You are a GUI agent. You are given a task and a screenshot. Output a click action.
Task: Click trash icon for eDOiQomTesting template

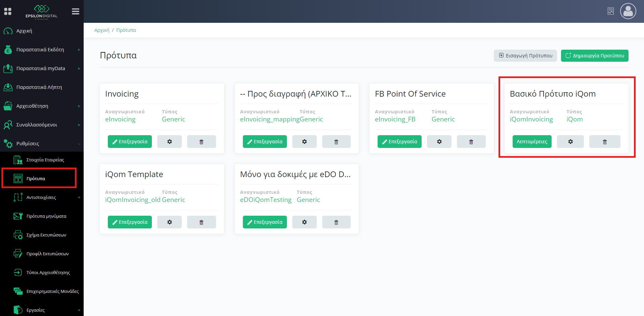336,222
